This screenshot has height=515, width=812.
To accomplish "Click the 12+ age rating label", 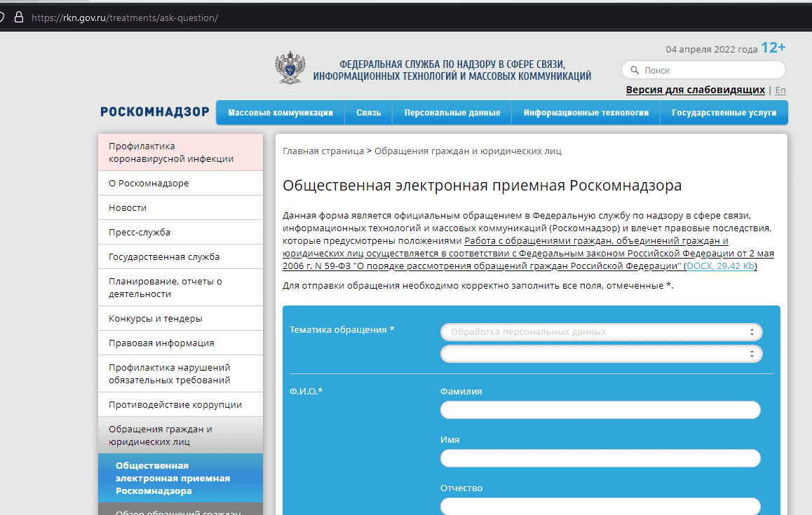I will pyautogui.click(x=773, y=48).
